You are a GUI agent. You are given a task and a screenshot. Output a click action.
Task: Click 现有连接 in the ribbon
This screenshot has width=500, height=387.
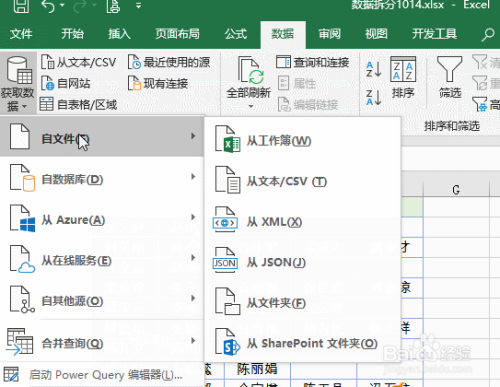[x=158, y=83]
